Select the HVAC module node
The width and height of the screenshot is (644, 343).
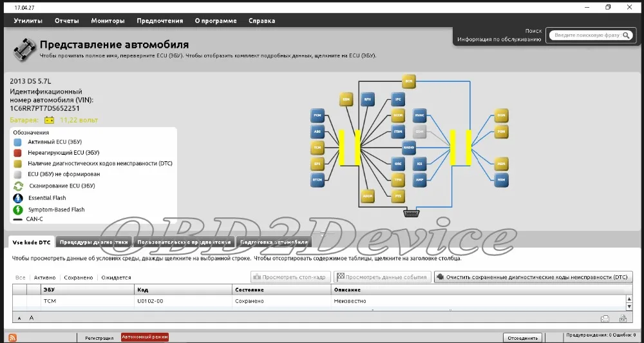pyautogui.click(x=419, y=115)
